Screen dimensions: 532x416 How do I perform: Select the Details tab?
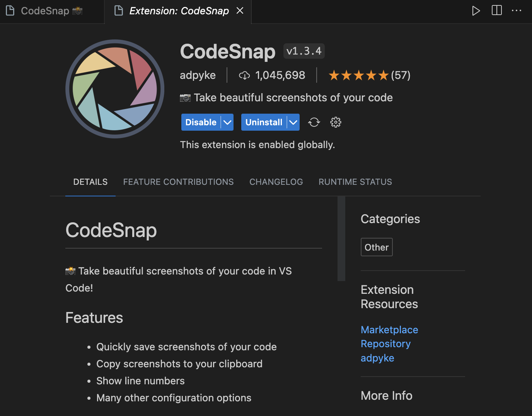(90, 182)
